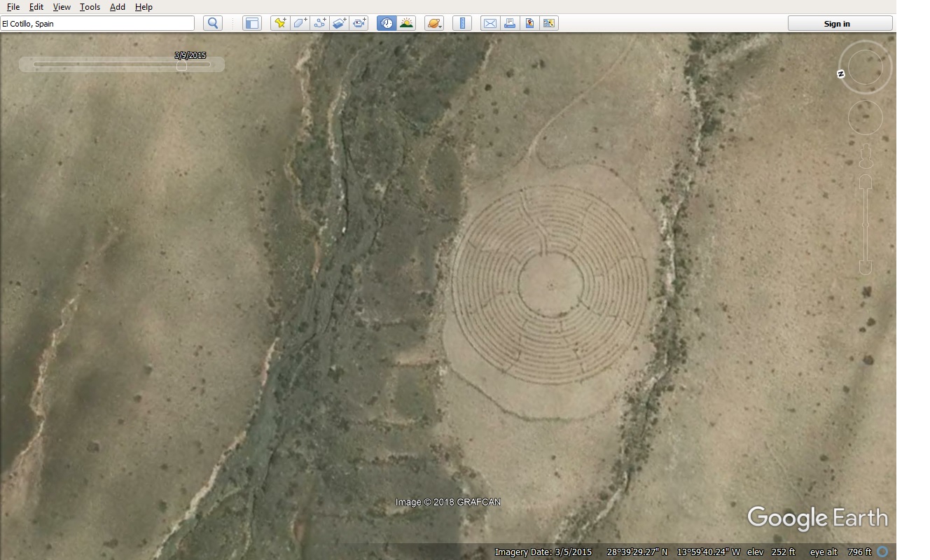Viewport: 930px width, 560px height.
Task: Open the Add menu
Action: [x=118, y=7]
